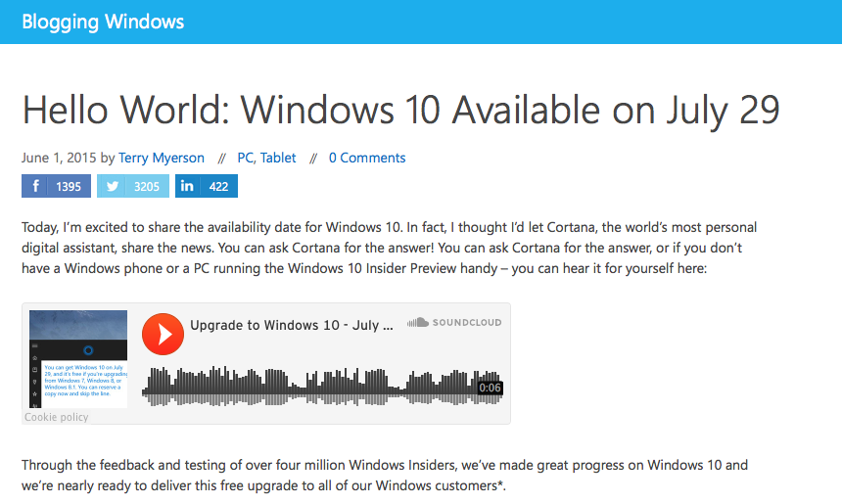Open the Upgrade to Windows 10 track title
This screenshot has height=504, width=842.
(x=292, y=324)
